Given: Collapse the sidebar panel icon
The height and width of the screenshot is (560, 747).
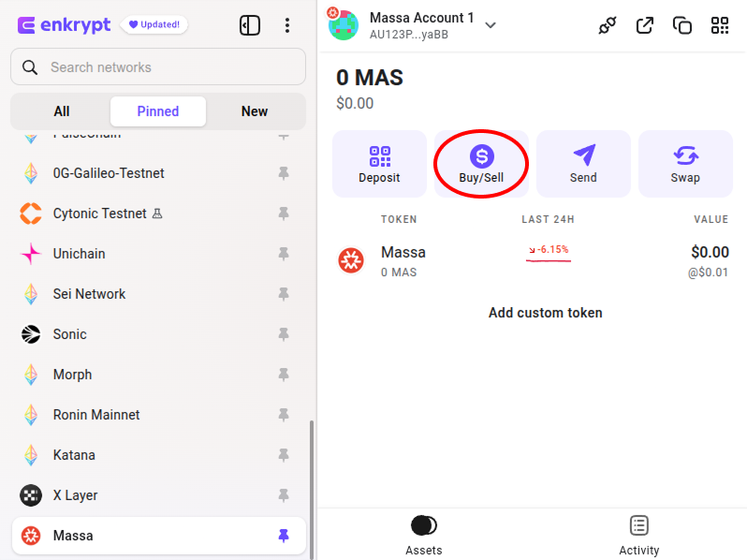Looking at the screenshot, I should click(x=250, y=25).
